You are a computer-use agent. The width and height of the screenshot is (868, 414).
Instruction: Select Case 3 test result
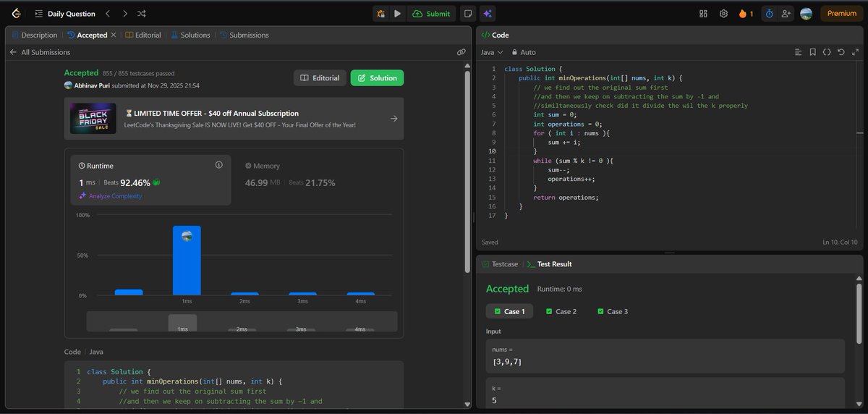tap(611, 311)
